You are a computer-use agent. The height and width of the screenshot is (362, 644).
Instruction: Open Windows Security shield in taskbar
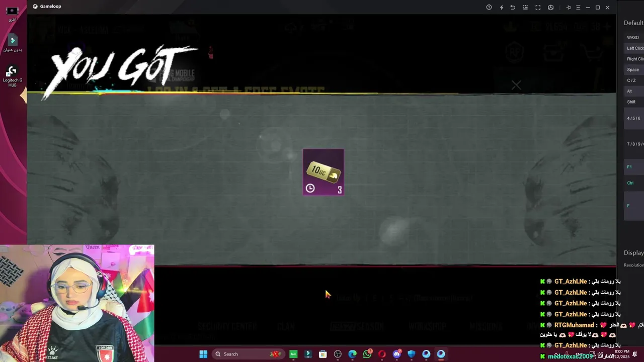[412, 354]
